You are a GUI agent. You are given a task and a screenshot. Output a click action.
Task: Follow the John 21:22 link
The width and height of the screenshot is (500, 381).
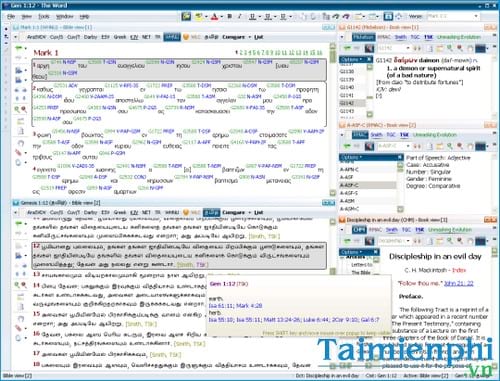459,283
